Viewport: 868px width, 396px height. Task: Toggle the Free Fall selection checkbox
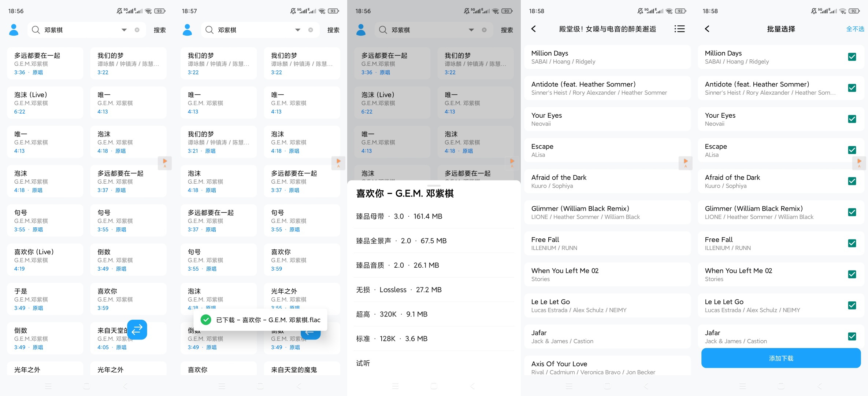852,243
